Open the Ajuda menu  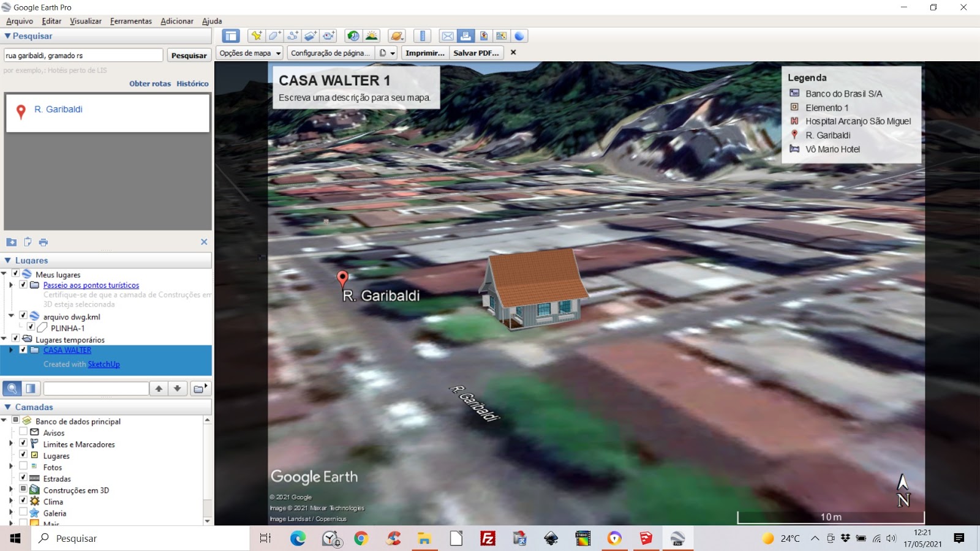coord(212,21)
